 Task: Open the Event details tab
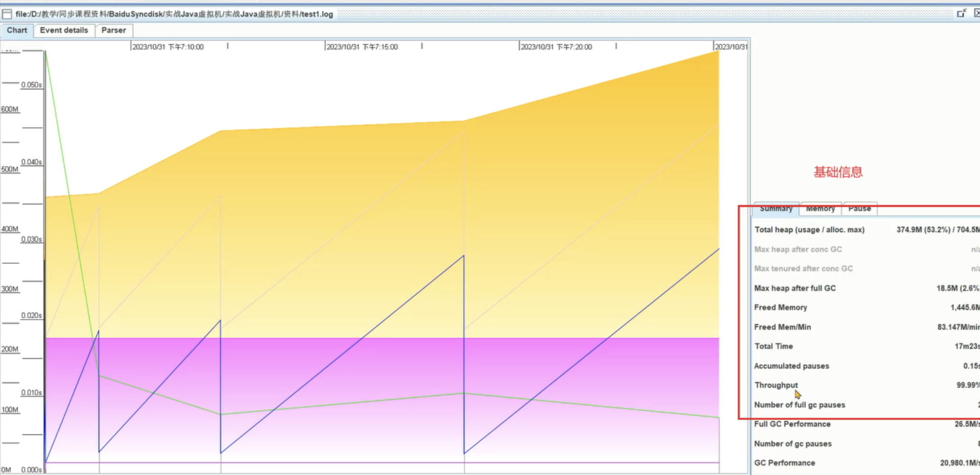64,30
